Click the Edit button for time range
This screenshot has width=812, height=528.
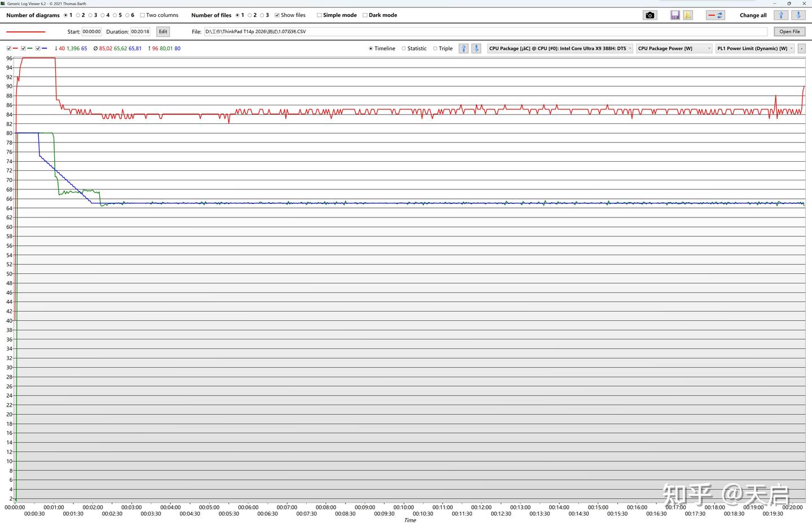pos(163,32)
